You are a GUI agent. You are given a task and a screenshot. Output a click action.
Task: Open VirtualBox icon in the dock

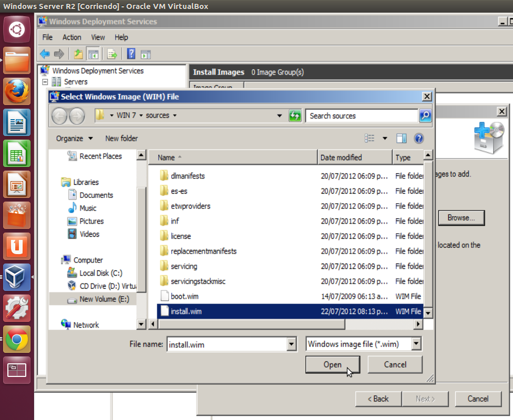pyautogui.click(x=17, y=278)
